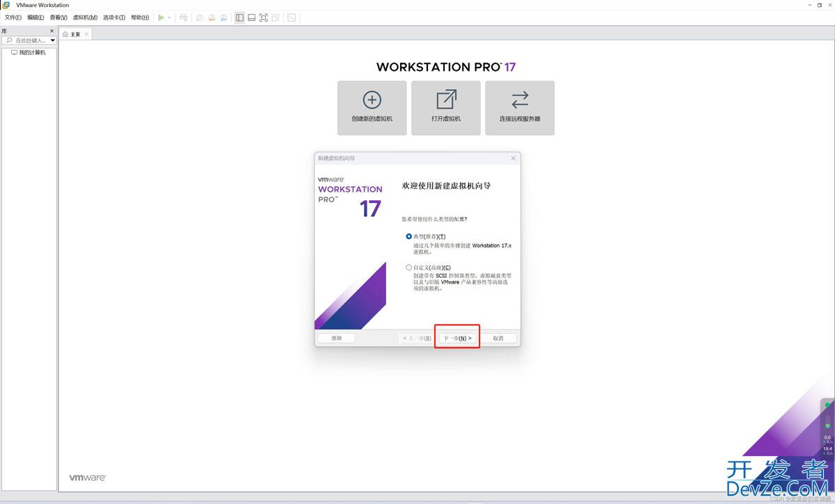Viewport: 835px width, 504px height.
Task: Select the 典型(推荐)(T) radio button
Action: pos(409,236)
